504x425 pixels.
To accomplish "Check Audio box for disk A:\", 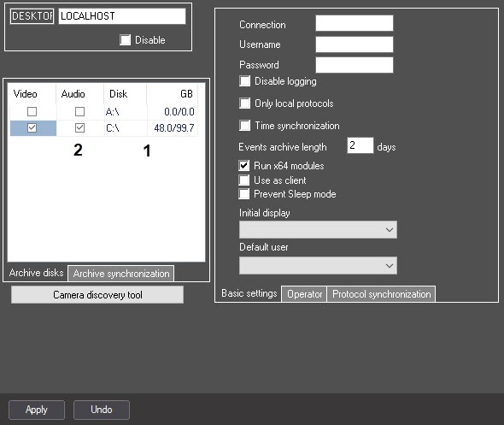I will point(79,112).
